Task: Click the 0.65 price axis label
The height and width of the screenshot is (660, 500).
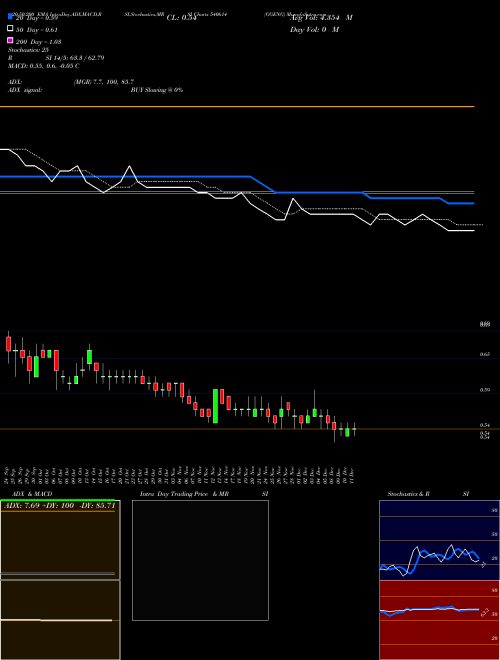Action: [485, 354]
